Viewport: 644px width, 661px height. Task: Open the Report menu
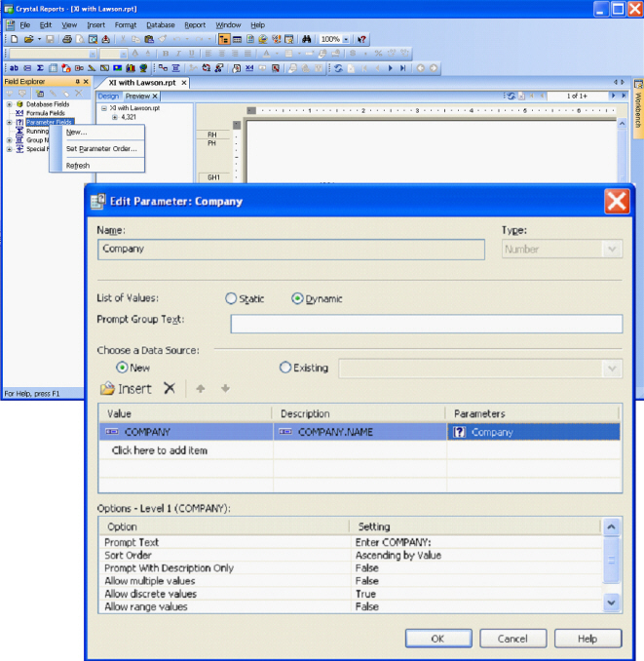[x=195, y=25]
